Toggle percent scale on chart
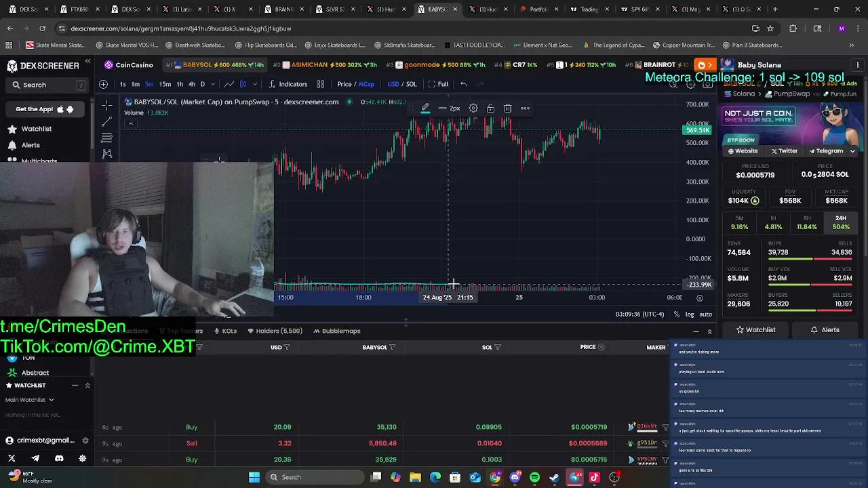 coord(676,314)
